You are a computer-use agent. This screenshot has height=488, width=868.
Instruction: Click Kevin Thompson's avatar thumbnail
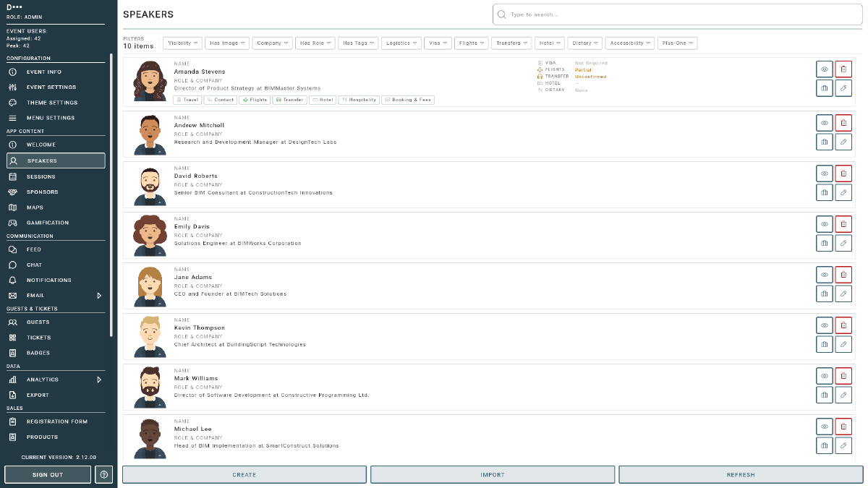tap(150, 337)
